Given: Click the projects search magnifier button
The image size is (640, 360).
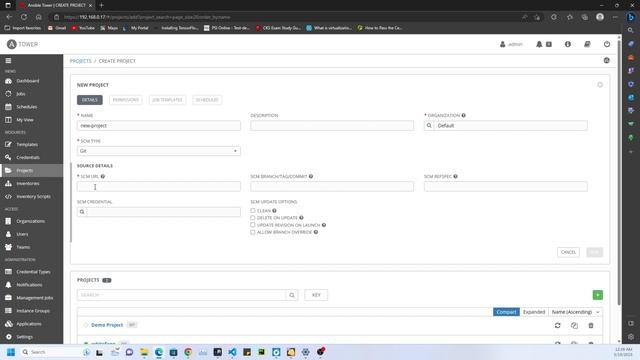Looking at the screenshot, I should 292,295.
